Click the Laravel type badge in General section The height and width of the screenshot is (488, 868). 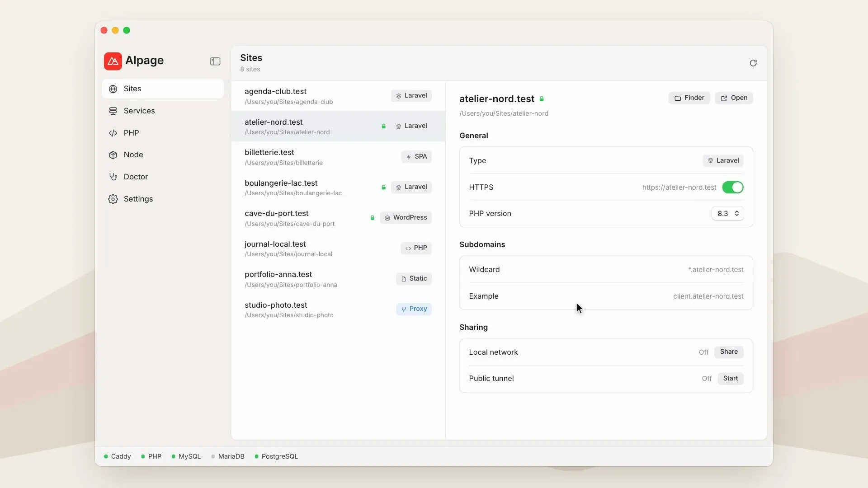coord(723,161)
